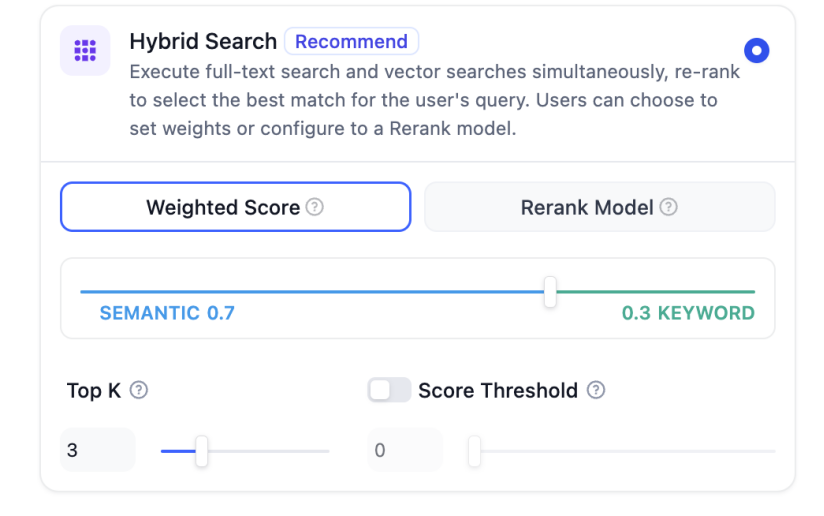Click the Top K slider handle
824x516 pixels.
pos(202,451)
